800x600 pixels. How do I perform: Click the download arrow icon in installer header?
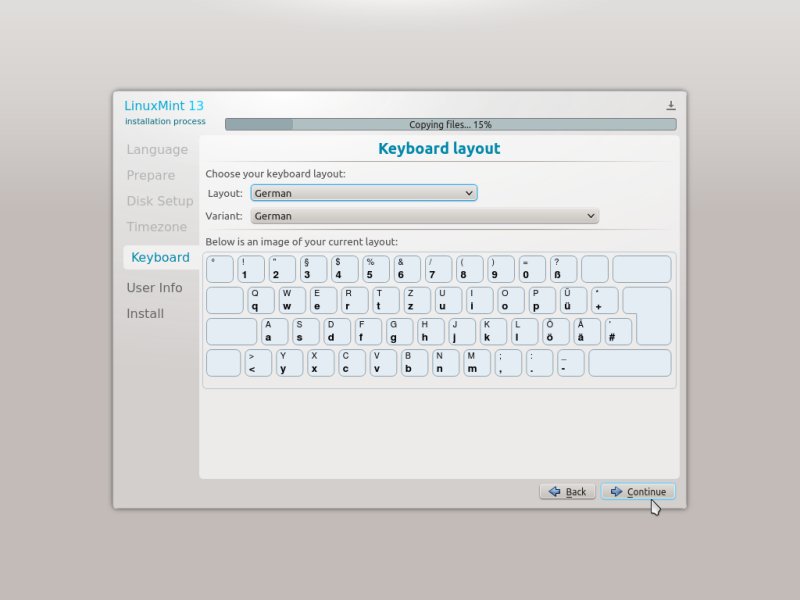tap(670, 106)
